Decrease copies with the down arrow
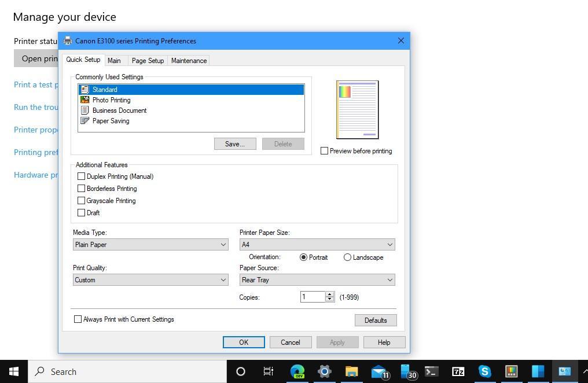This screenshot has width=588, height=383. point(330,299)
